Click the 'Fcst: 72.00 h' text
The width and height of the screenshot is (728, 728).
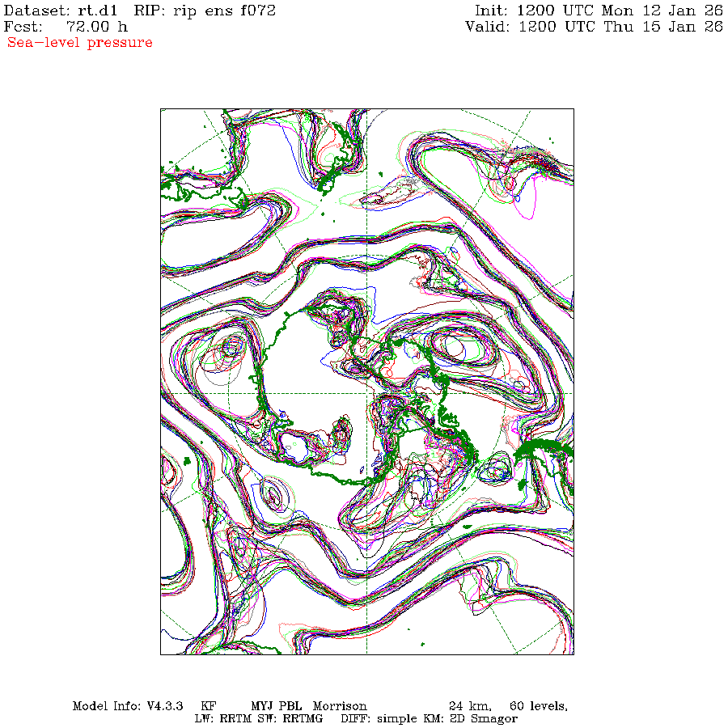(66, 27)
